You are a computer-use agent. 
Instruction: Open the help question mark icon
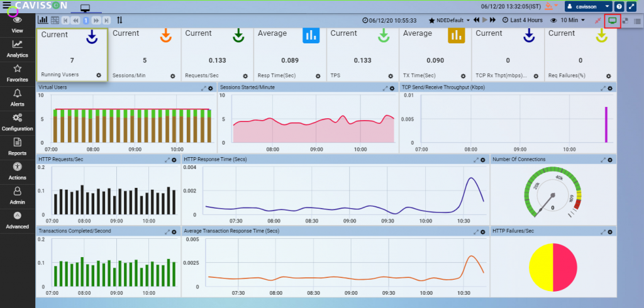pyautogui.click(x=619, y=6)
